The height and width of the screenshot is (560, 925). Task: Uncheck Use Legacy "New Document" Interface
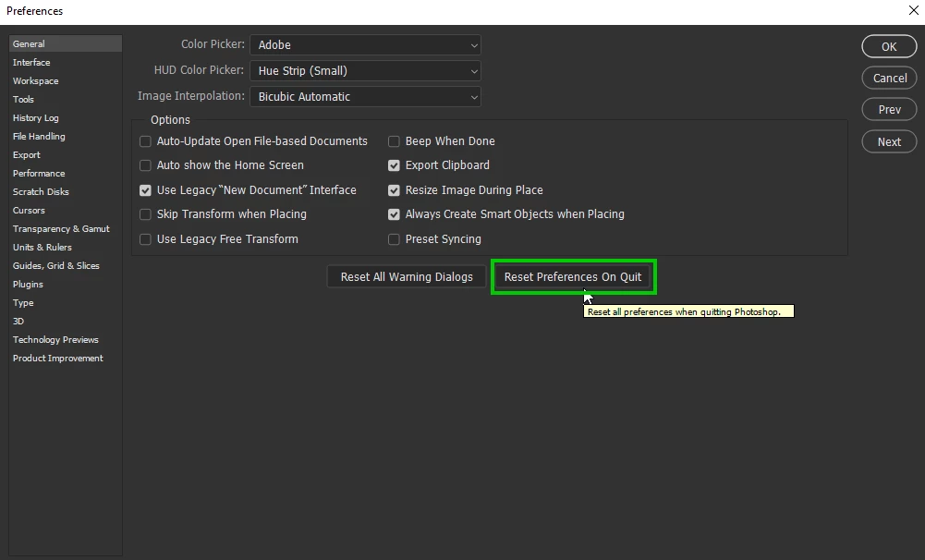click(145, 190)
